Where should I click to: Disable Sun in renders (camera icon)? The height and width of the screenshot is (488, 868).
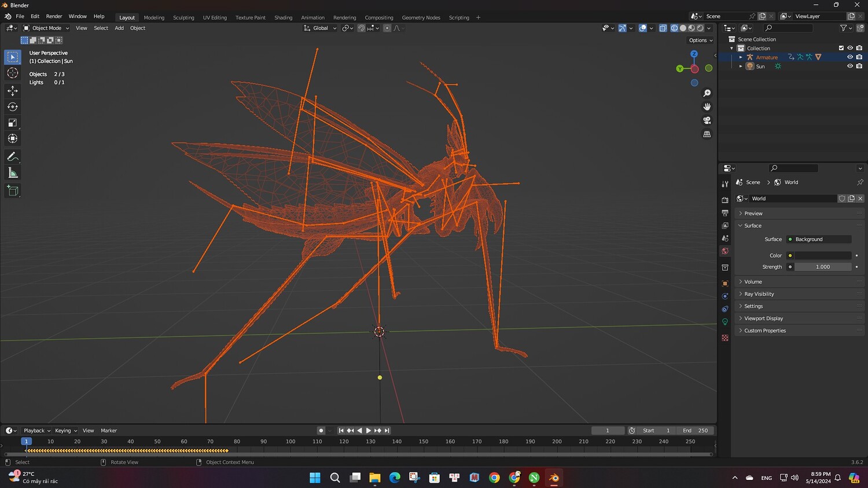click(859, 66)
